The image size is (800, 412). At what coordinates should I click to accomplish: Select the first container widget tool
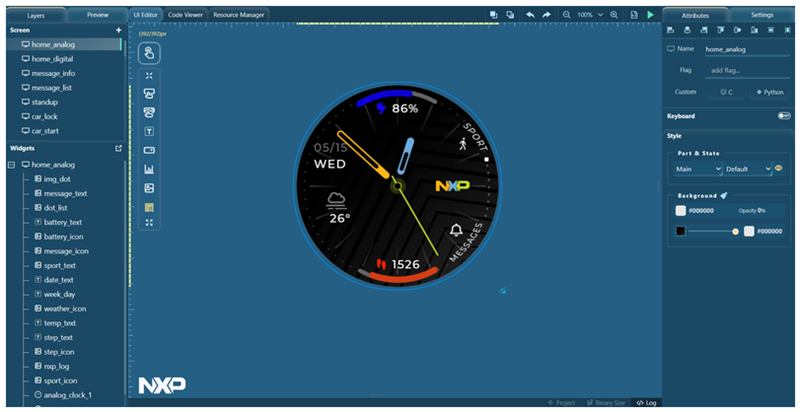point(149,94)
